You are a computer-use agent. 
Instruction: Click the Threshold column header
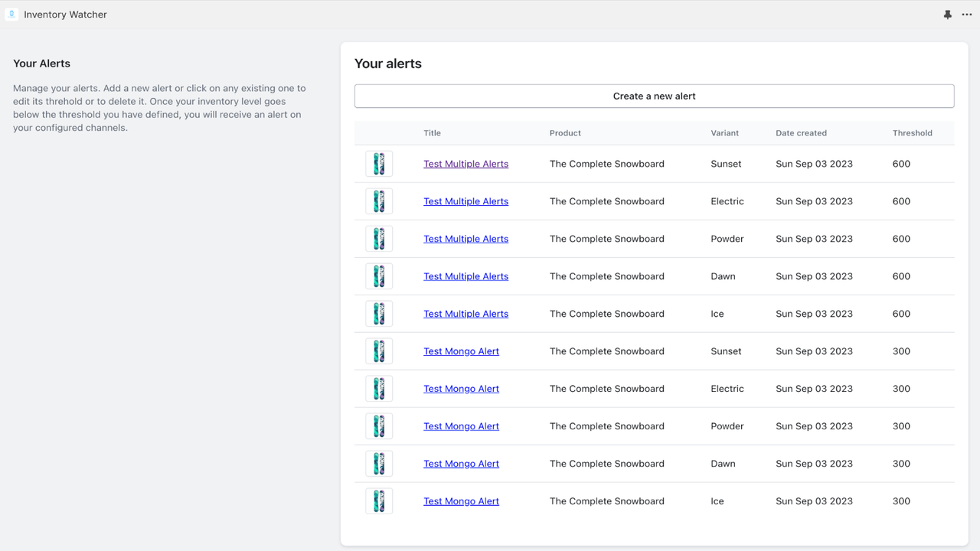coord(912,132)
